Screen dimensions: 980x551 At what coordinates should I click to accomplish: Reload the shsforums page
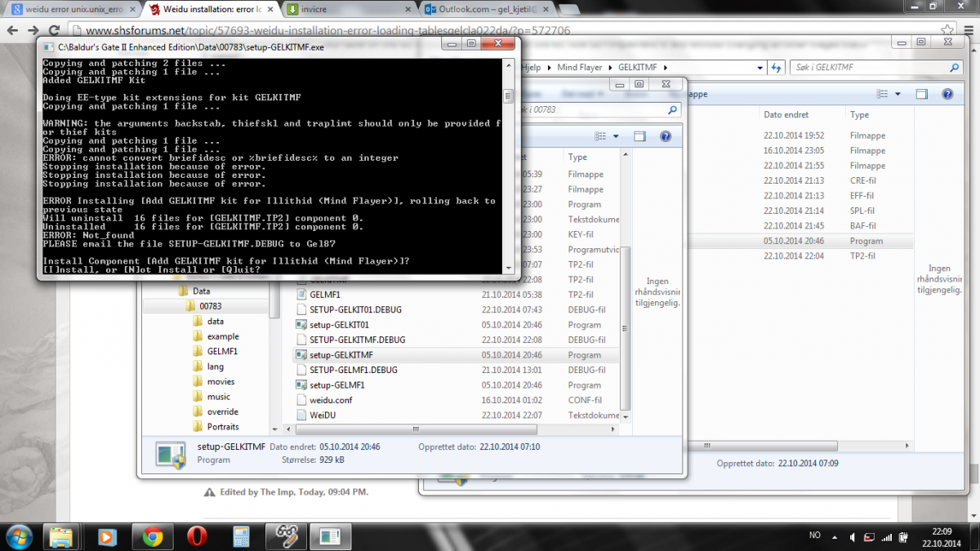pyautogui.click(x=54, y=30)
